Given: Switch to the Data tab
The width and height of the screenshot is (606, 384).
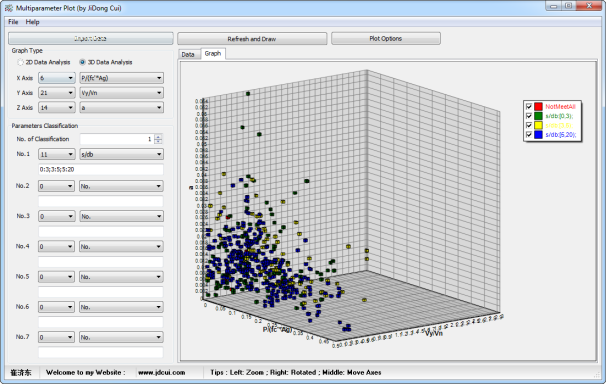Looking at the screenshot, I should point(188,54).
